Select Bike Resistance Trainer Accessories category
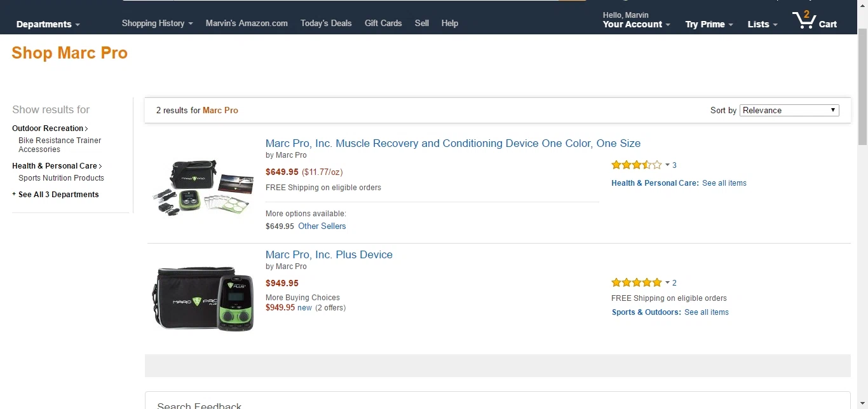The image size is (868, 409). (x=60, y=145)
